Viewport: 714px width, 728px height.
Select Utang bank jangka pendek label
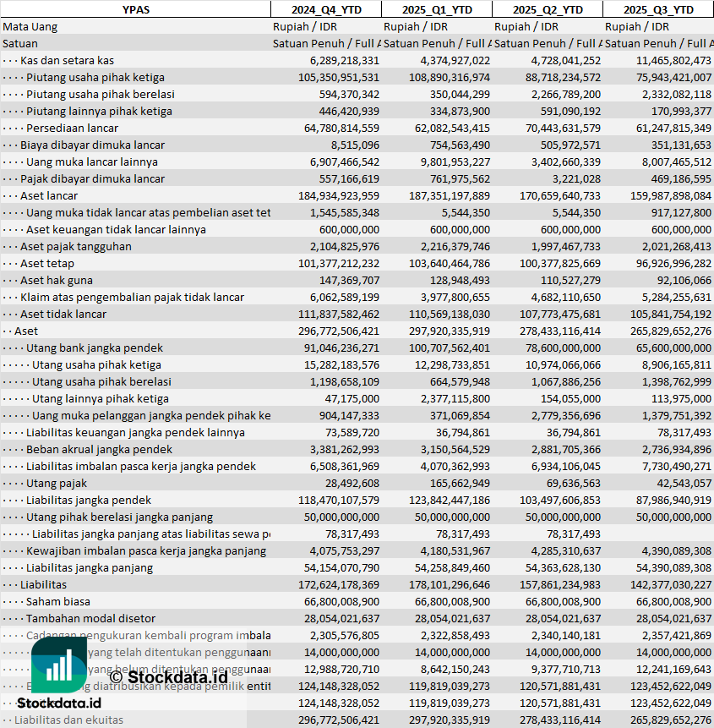[x=95, y=348]
